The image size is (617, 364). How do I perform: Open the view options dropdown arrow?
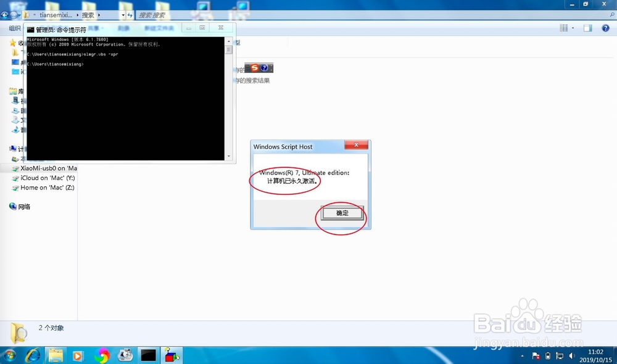tap(573, 28)
